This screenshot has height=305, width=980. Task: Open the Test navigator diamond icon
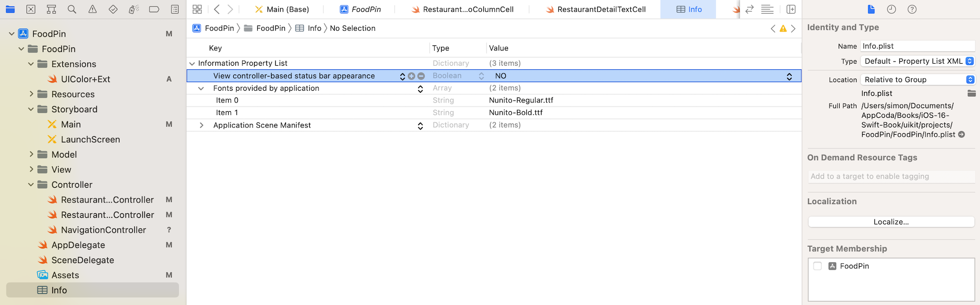113,9
